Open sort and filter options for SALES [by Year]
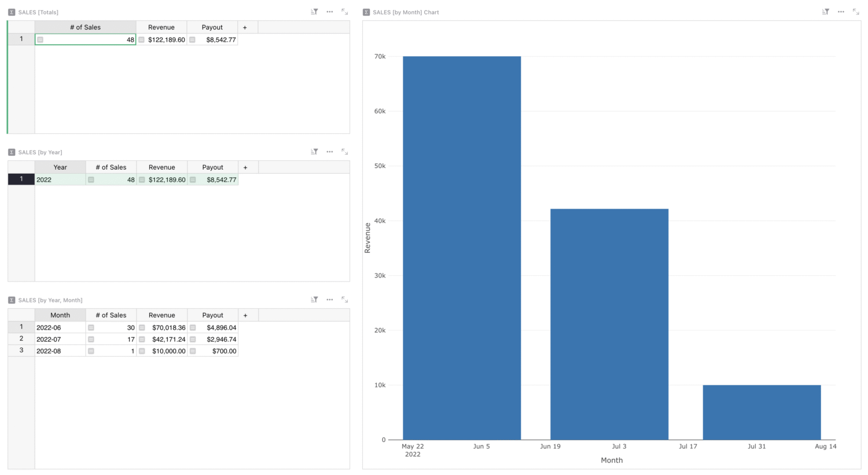The width and height of the screenshot is (868, 475). (314, 152)
